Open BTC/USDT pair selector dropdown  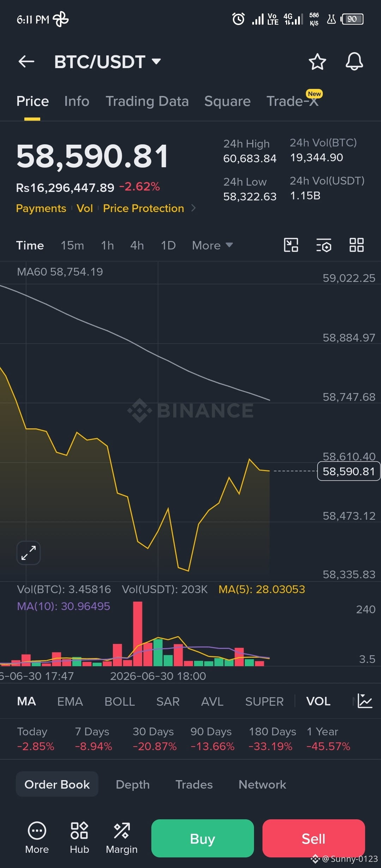pos(108,62)
